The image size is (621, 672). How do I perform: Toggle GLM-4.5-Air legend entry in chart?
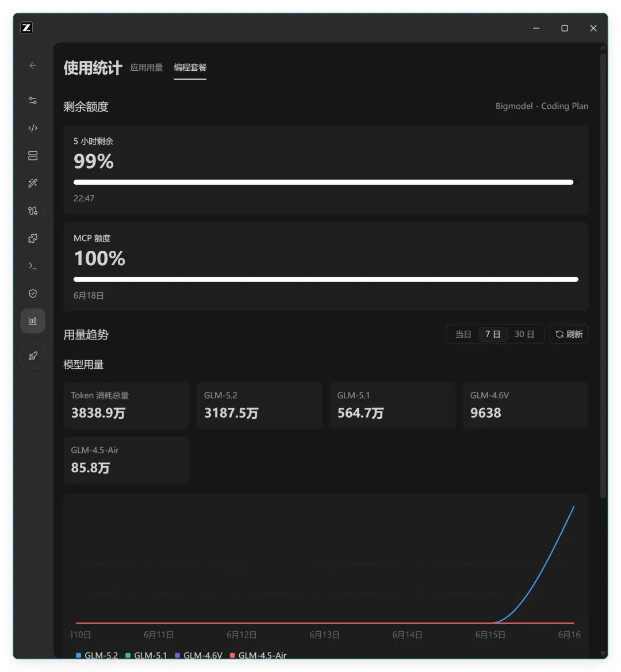pyautogui.click(x=258, y=655)
